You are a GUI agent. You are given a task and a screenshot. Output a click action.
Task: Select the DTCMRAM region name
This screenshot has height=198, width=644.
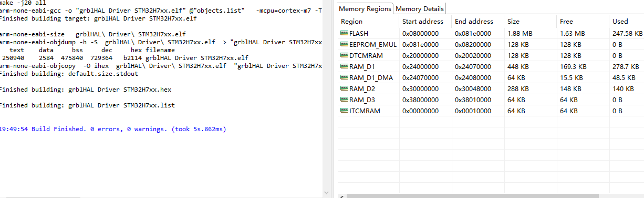(x=366, y=55)
